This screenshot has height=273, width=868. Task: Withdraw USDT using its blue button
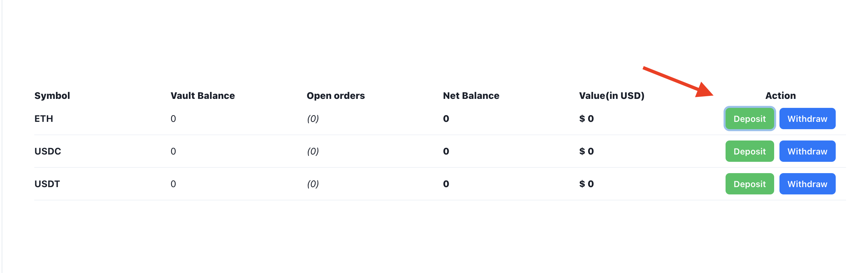coord(807,184)
